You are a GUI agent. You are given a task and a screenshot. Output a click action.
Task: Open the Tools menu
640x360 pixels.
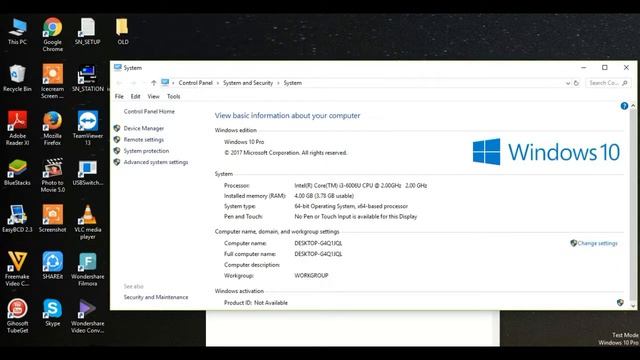tap(173, 96)
